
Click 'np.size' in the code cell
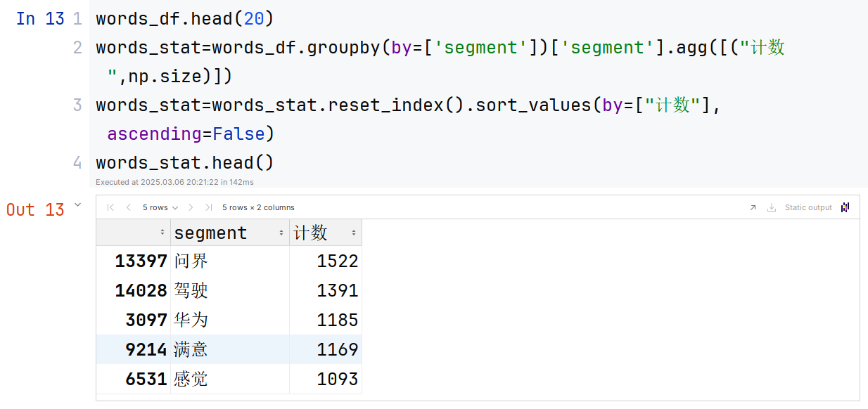[x=165, y=76]
